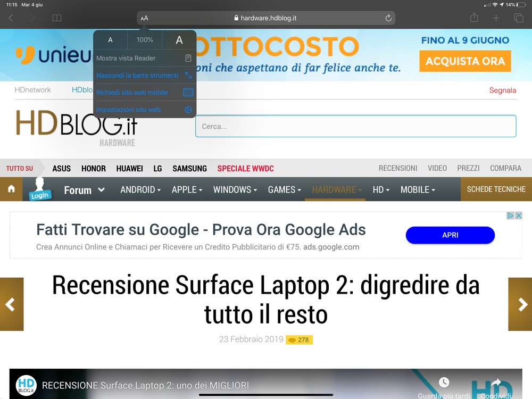Go to next article arrow

coord(520,304)
